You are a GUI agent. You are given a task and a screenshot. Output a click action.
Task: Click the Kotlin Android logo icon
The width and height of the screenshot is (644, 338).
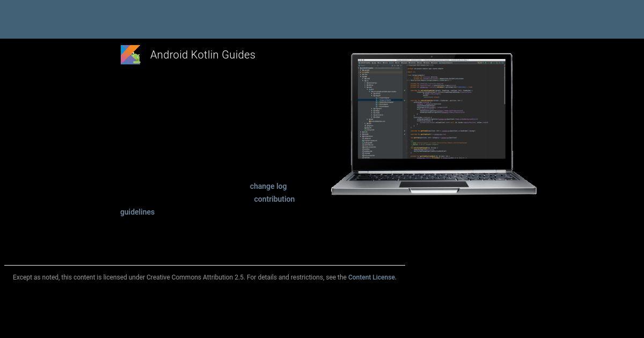pos(130,55)
